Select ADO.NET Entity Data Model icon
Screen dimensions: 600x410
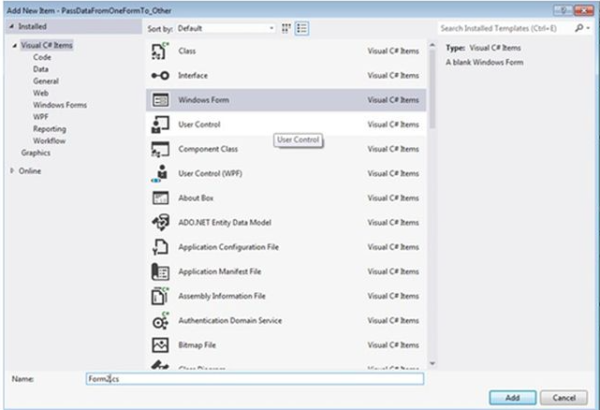(x=160, y=222)
